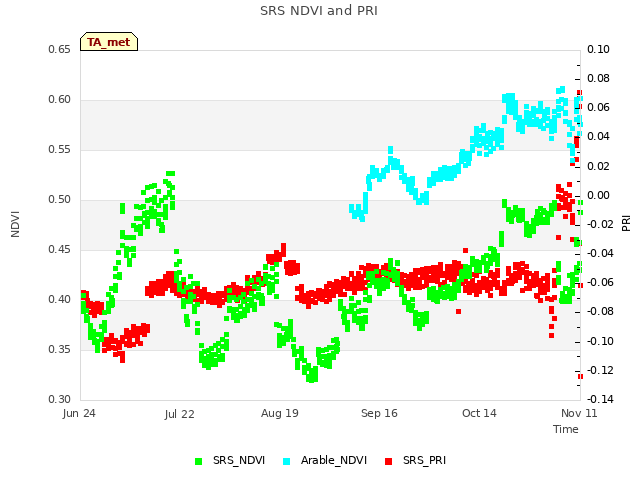Click the PRI right axis label
The width and height of the screenshot is (640, 480).
(x=626, y=224)
